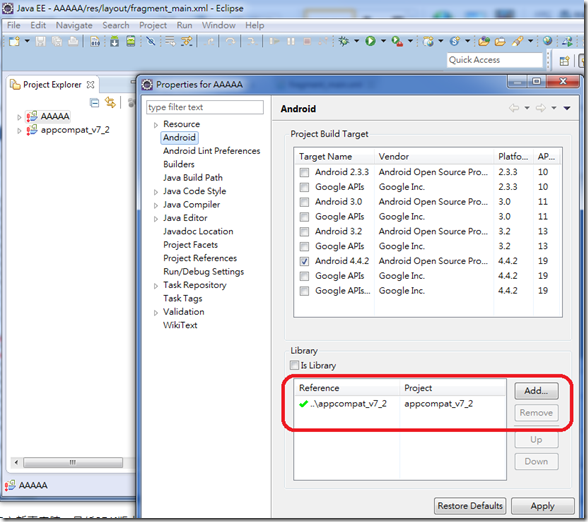
Task: Open the Project menu
Action: [x=153, y=25]
